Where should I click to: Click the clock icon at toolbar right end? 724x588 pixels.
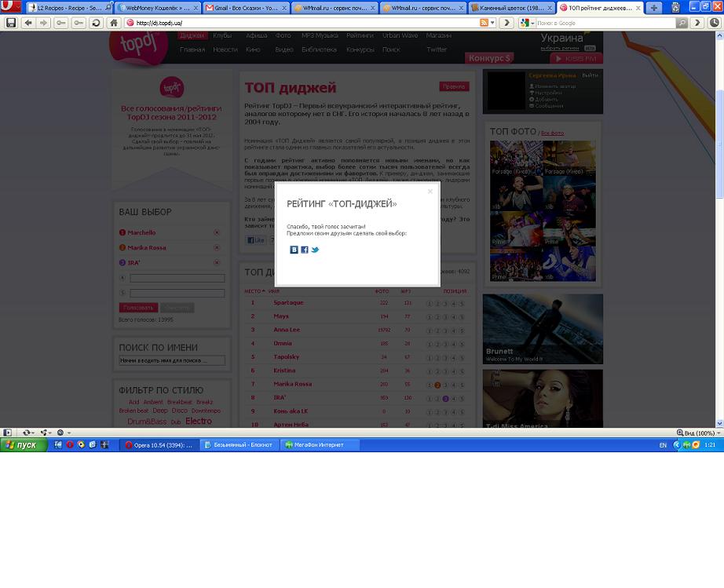[714, 23]
